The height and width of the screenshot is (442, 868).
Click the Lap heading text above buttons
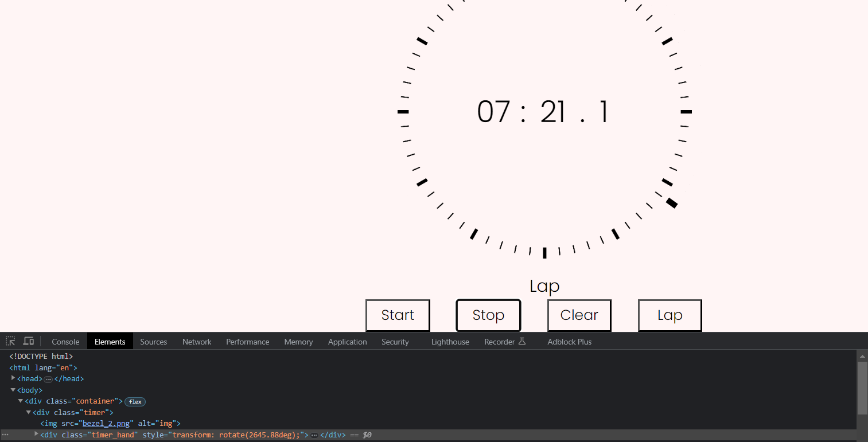pyautogui.click(x=544, y=285)
